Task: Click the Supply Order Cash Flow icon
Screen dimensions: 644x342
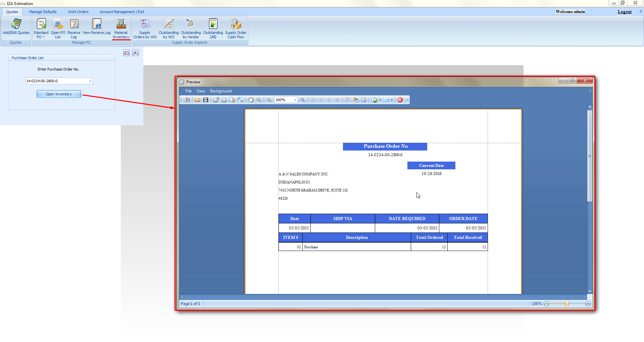Action: click(236, 29)
